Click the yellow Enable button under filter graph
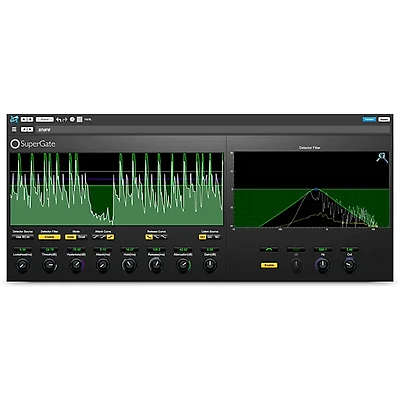This screenshot has height=400, width=400. click(x=269, y=265)
